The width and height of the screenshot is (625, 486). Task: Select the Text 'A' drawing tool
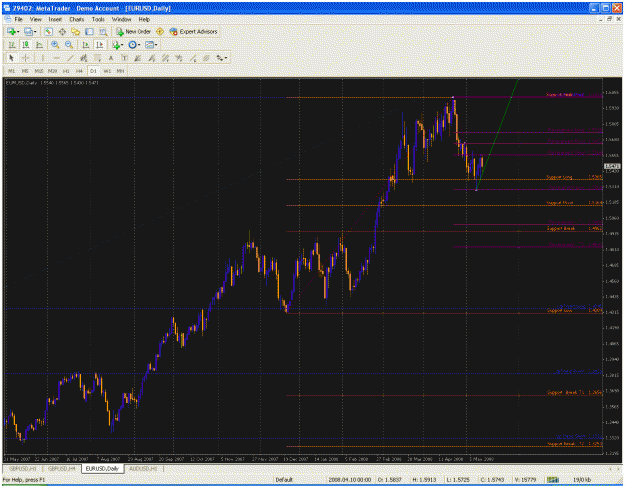point(111,58)
